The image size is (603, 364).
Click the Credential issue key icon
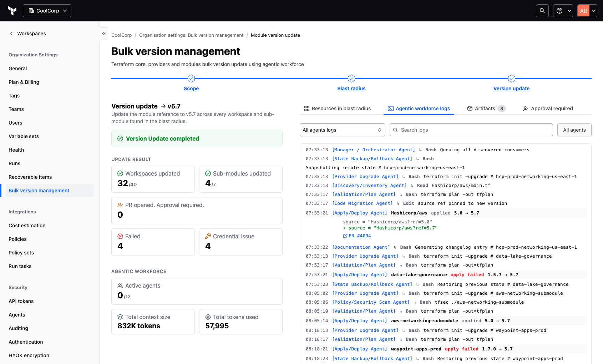[208, 236]
